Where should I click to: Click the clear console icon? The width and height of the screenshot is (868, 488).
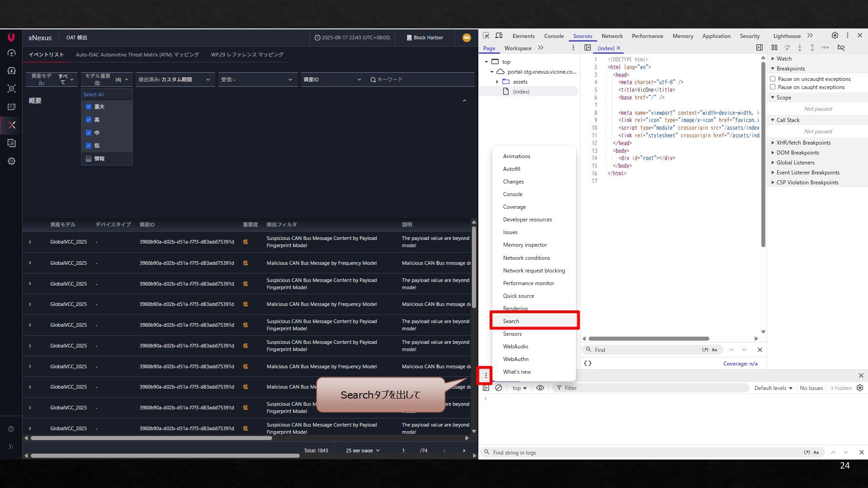click(499, 388)
